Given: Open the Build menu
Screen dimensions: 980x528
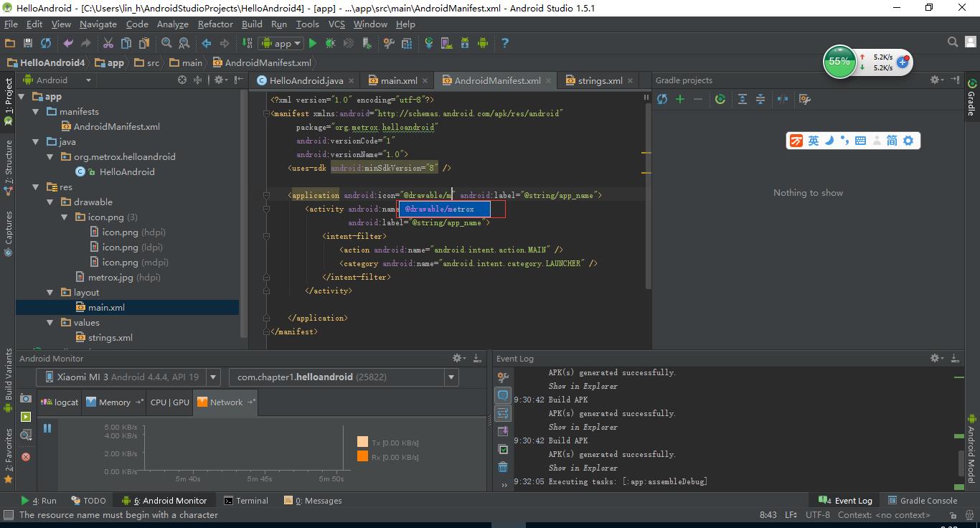Looking at the screenshot, I should 252,24.
